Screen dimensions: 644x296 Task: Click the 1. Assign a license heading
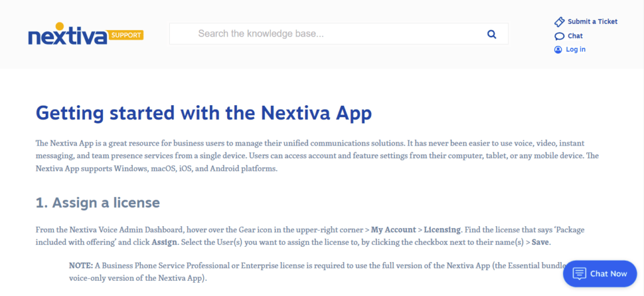pos(97,203)
